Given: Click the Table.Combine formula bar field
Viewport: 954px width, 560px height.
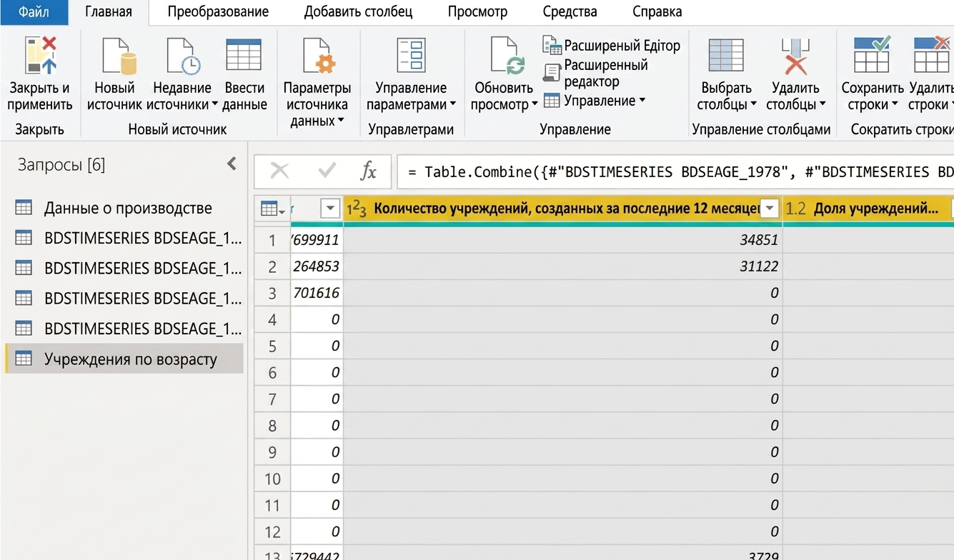Looking at the screenshot, I should 675,171.
